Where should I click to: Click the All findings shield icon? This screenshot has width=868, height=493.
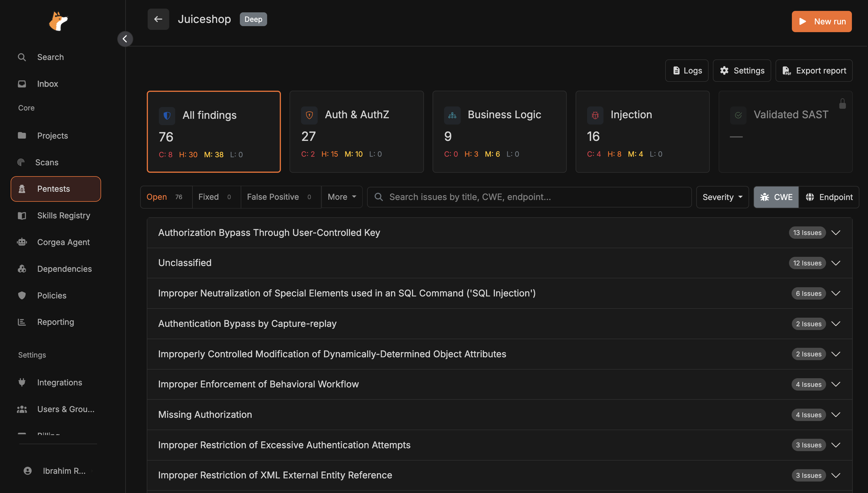(x=167, y=115)
